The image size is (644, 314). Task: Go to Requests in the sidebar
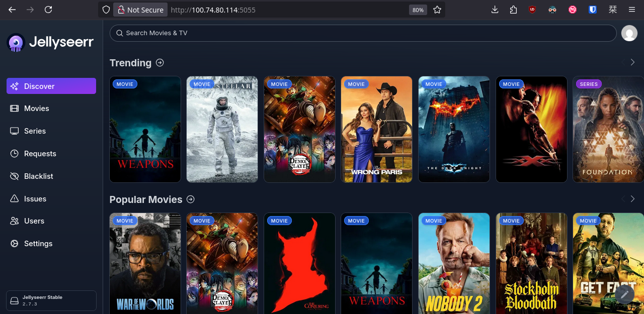[51, 154]
